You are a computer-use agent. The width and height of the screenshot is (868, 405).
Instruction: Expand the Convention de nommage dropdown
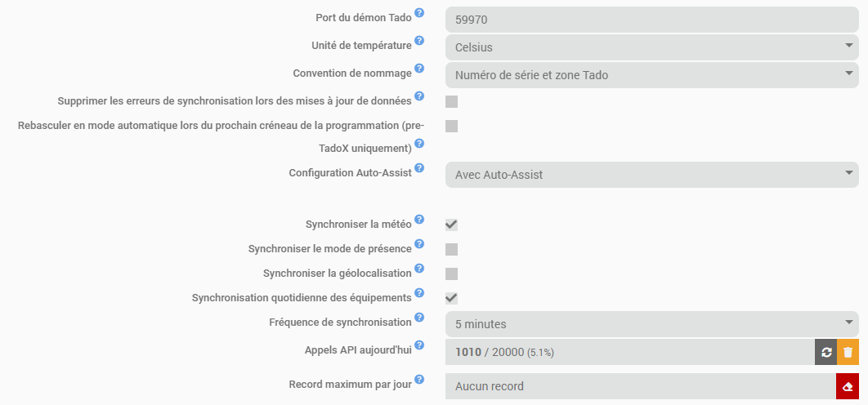coord(651,75)
